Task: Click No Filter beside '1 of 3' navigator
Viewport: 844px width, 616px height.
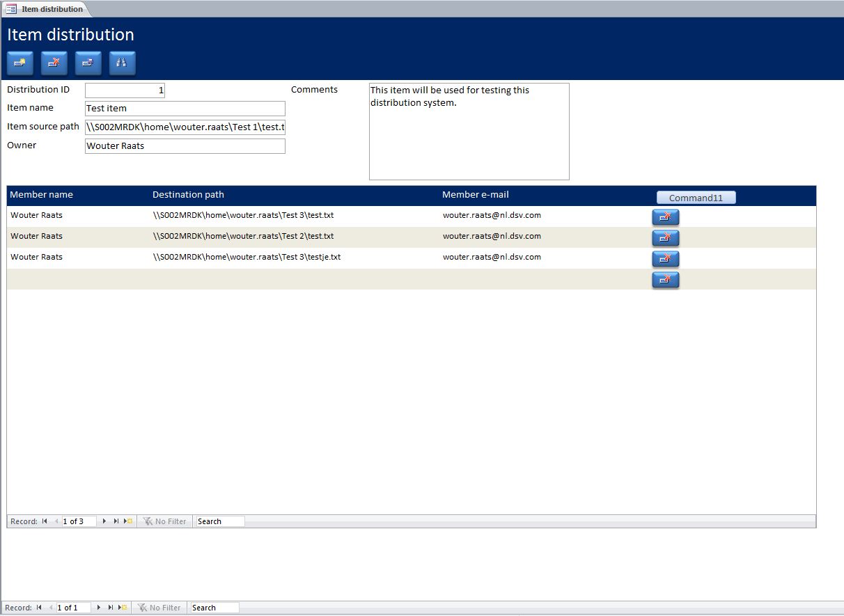Action: pos(165,521)
